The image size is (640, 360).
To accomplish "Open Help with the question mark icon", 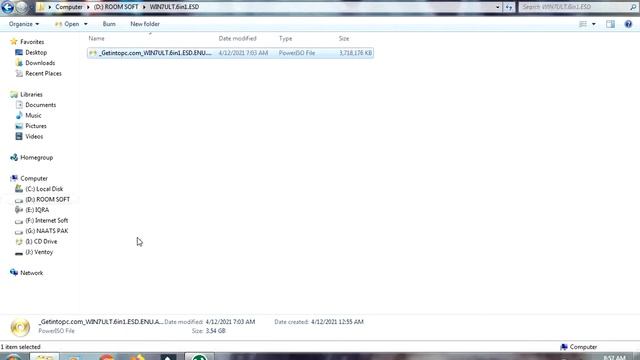I will pyautogui.click(x=628, y=24).
